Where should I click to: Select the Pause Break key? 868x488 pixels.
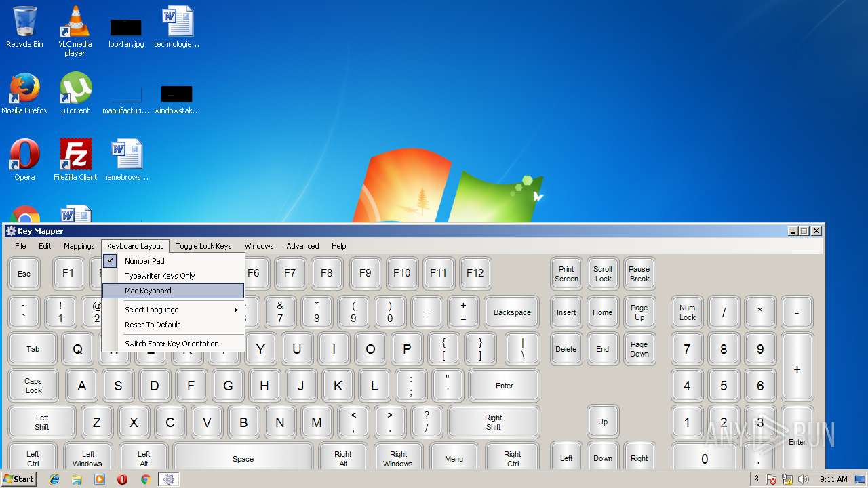pyautogui.click(x=639, y=274)
